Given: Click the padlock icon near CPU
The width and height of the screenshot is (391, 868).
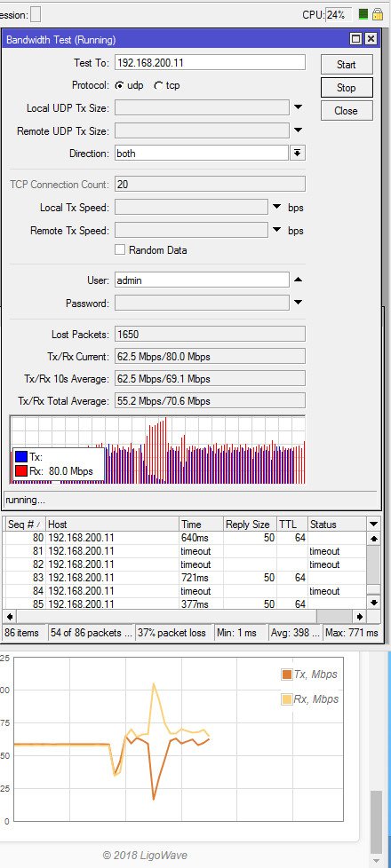Looking at the screenshot, I should (377, 14).
